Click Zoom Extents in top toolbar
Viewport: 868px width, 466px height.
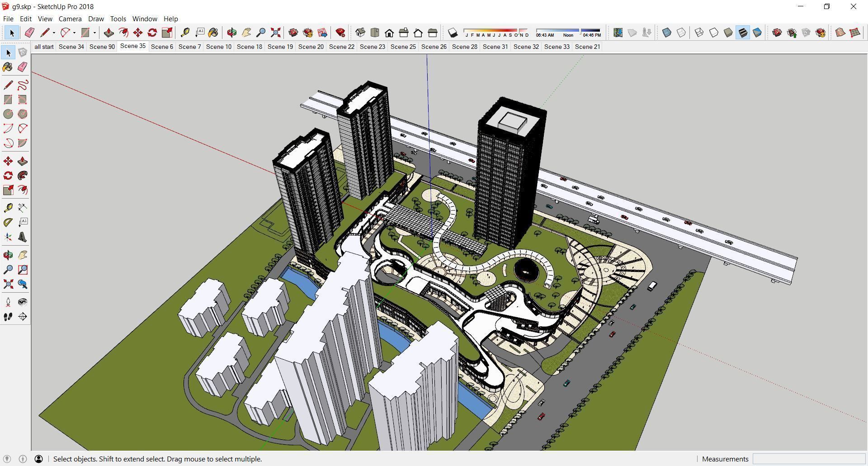click(275, 33)
